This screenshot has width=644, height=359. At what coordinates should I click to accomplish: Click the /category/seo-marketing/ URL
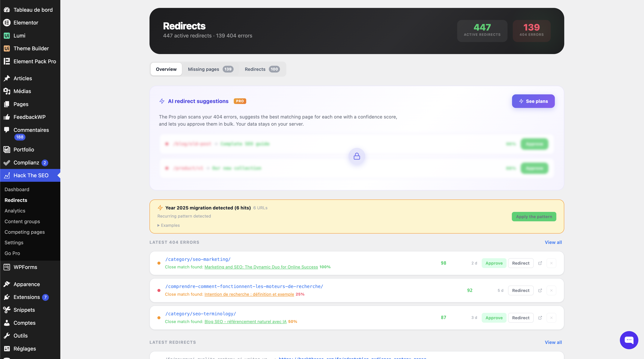click(198, 259)
